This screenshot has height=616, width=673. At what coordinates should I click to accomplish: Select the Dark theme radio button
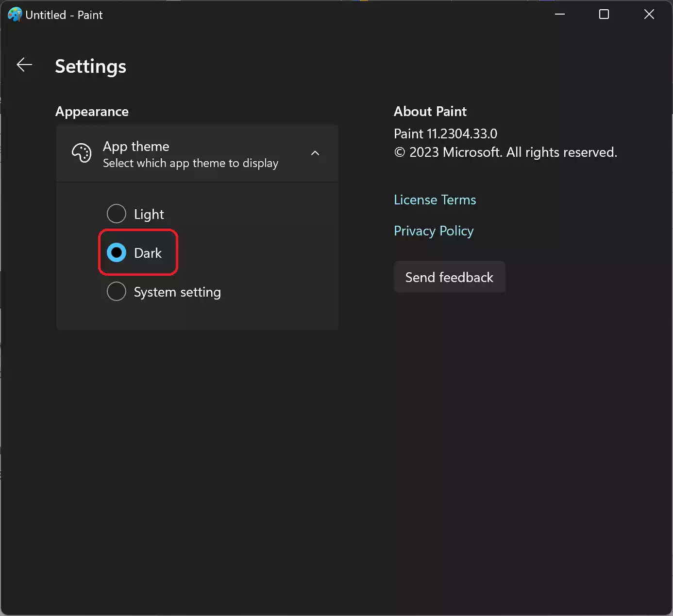[x=117, y=252]
